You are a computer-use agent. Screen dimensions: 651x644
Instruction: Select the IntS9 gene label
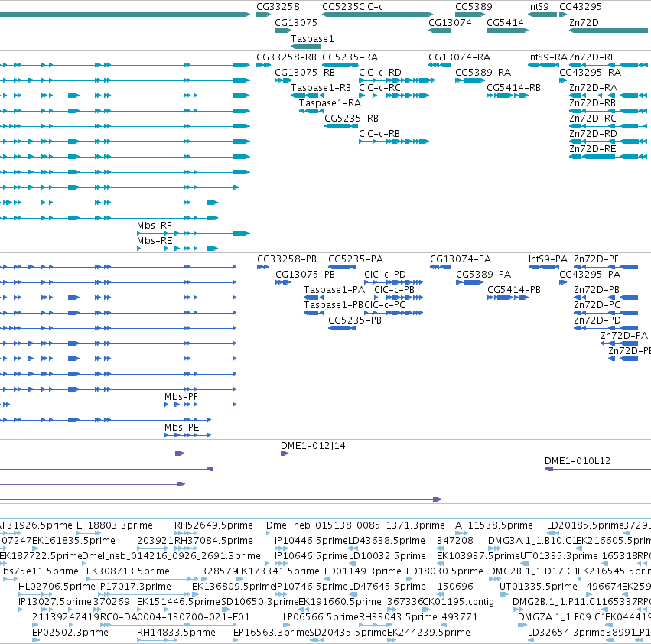click(538, 7)
